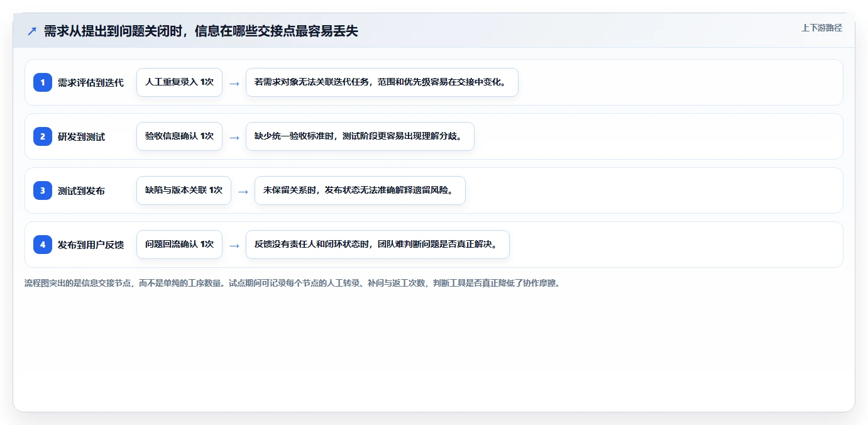Click the number 1 step badge
Screen dimensions: 868x425
tap(43, 82)
